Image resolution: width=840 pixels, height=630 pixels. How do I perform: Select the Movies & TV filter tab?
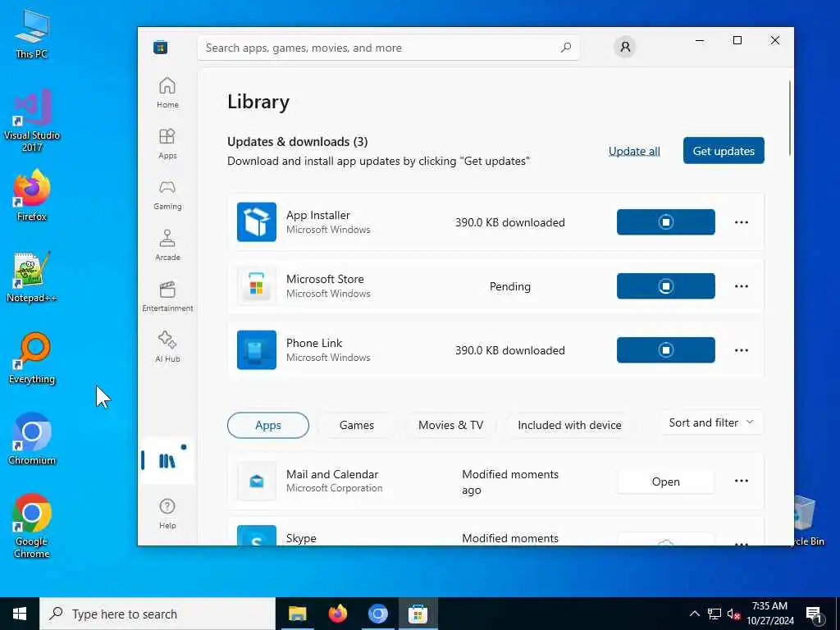tap(450, 425)
